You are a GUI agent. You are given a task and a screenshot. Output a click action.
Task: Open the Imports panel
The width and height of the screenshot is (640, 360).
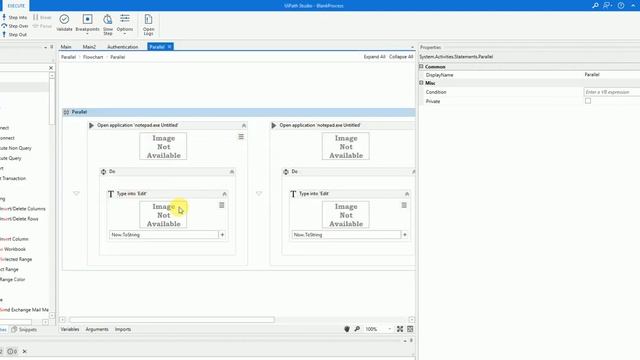tap(123, 329)
